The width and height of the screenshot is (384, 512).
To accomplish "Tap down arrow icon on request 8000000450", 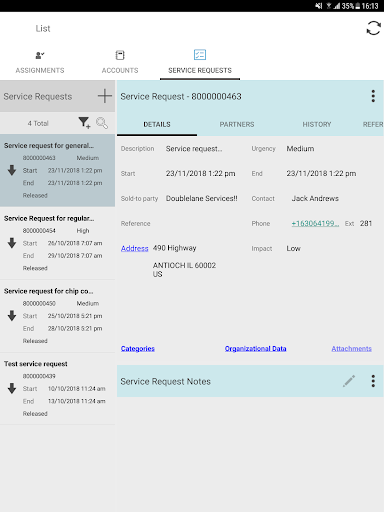I will click(12, 315).
